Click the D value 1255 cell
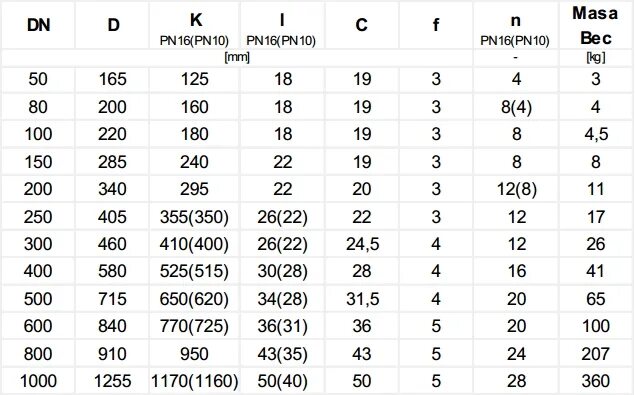635x395 pixels. [113, 381]
